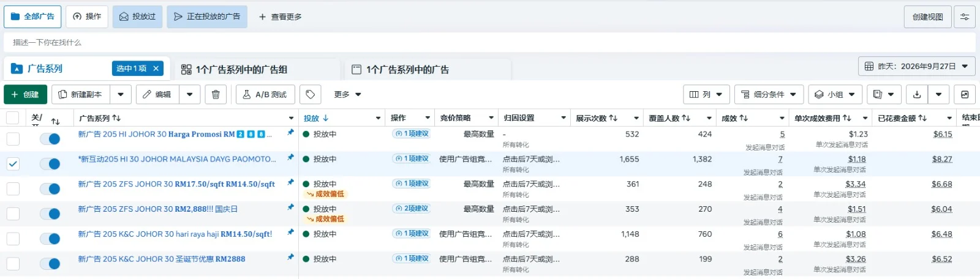Click the 创建视图 button
The image size is (980, 279).
(x=927, y=17)
